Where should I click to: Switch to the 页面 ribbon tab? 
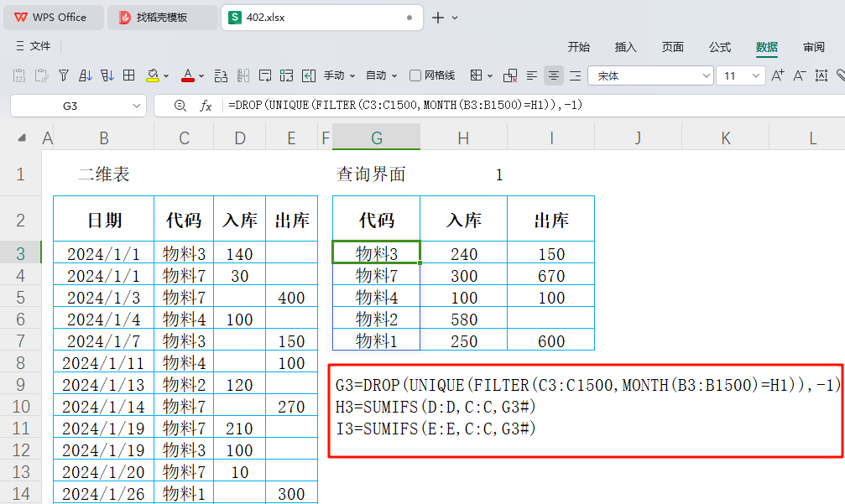pyautogui.click(x=672, y=47)
